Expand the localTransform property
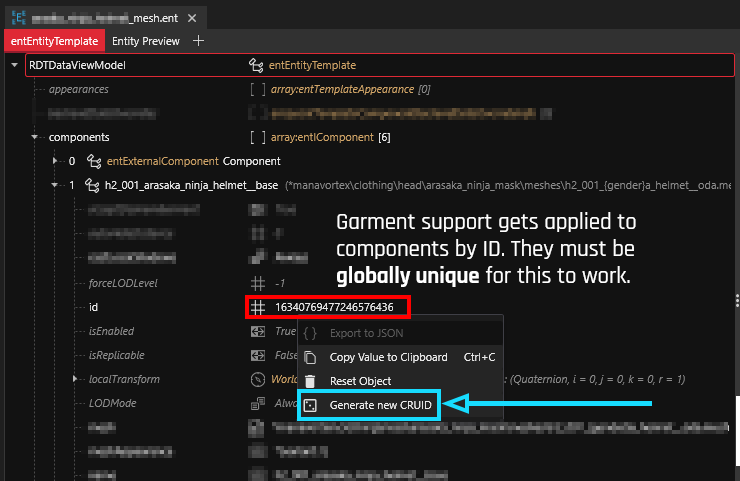Viewport: 740px width, 481px height. coord(75,379)
